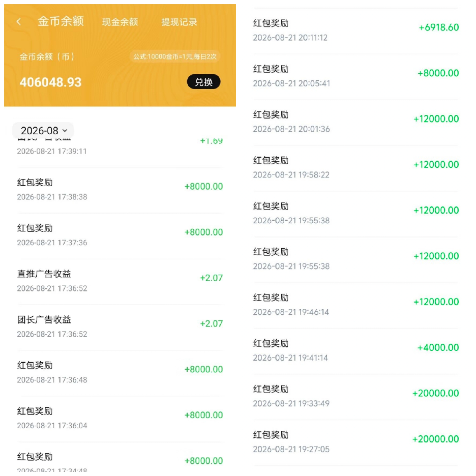Open the +6918.60 红包奖励 record
The height and width of the screenshot is (476, 476).
[356, 31]
